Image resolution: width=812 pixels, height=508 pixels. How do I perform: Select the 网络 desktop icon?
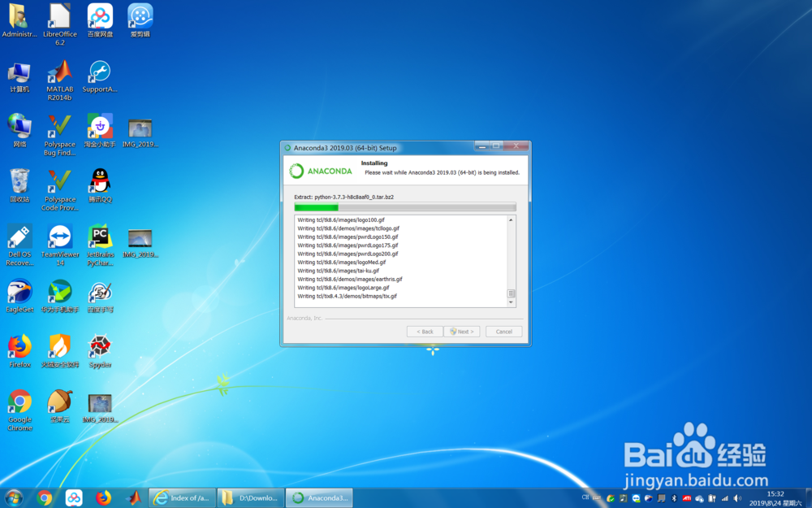(19, 131)
